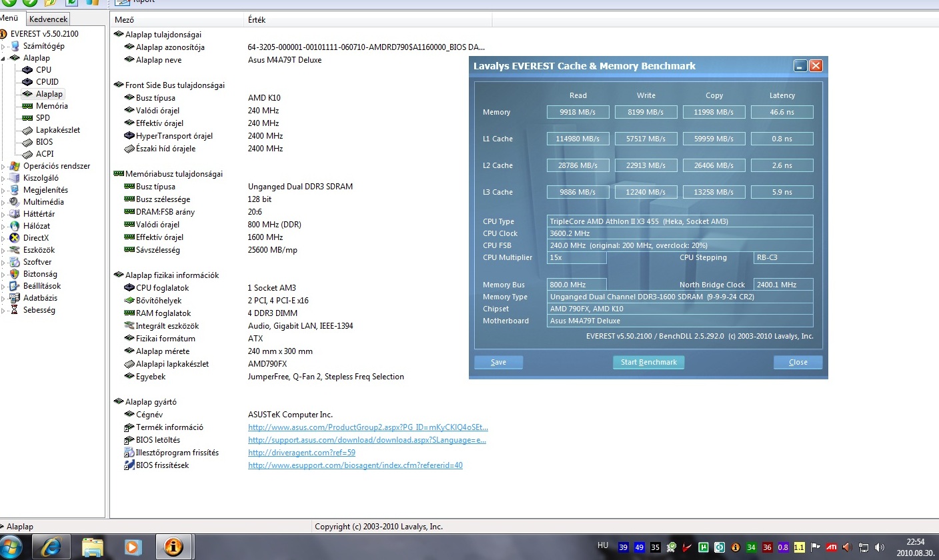Select the Memória tree entry
939x560 pixels.
coord(52,106)
